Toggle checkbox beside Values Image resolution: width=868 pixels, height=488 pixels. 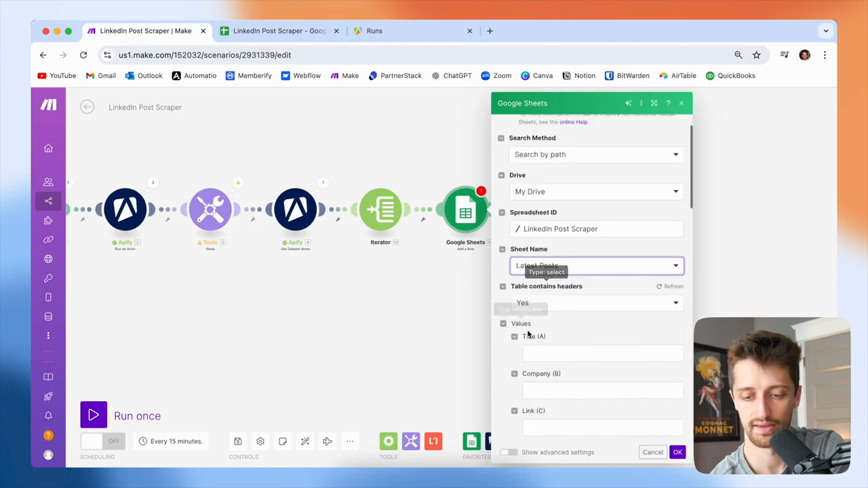(503, 324)
